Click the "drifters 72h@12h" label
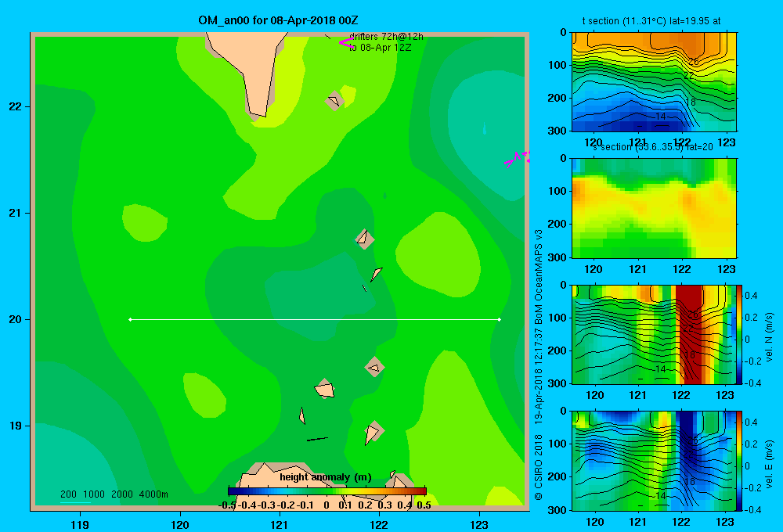 [386, 37]
